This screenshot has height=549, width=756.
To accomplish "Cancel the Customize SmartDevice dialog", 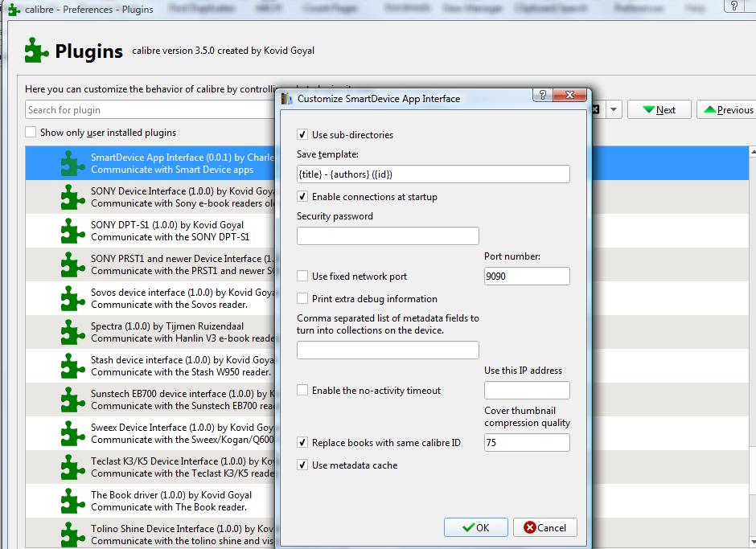I will coord(545,528).
